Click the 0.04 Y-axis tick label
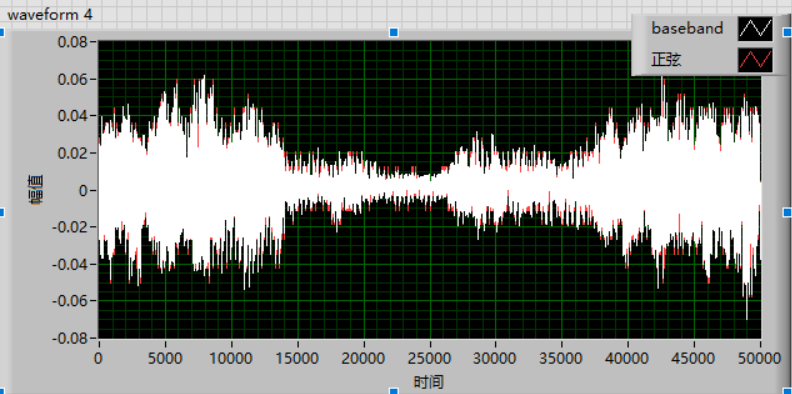The height and width of the screenshot is (394, 792). 73,116
